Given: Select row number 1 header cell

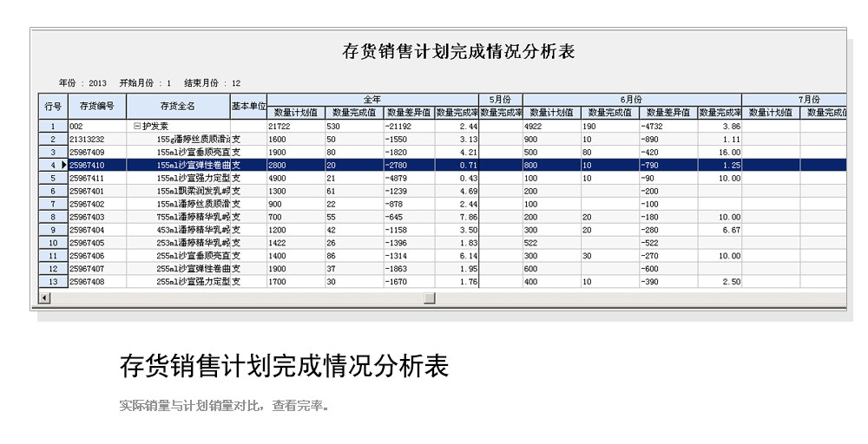Looking at the screenshot, I should [53, 126].
